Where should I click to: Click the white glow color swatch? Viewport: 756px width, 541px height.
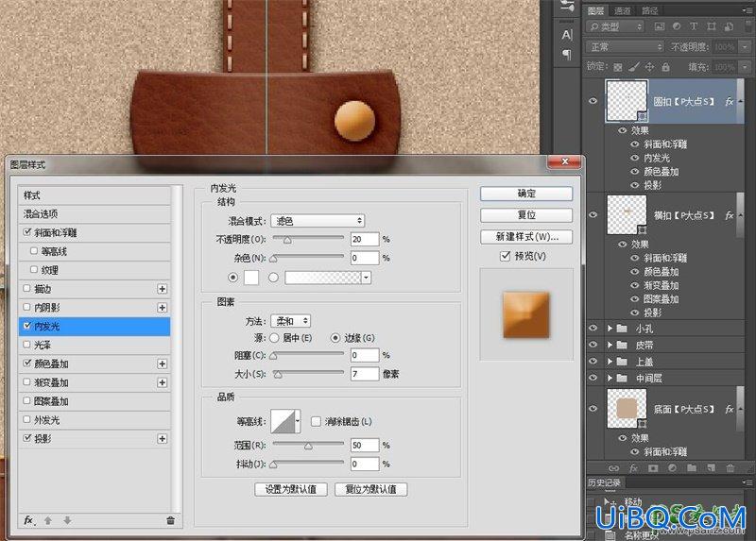point(251,278)
